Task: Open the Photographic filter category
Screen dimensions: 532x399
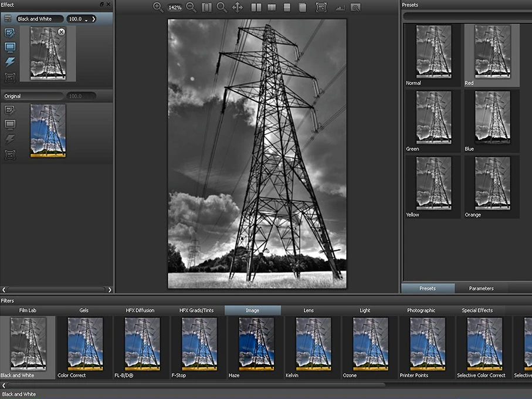Action: click(x=421, y=310)
